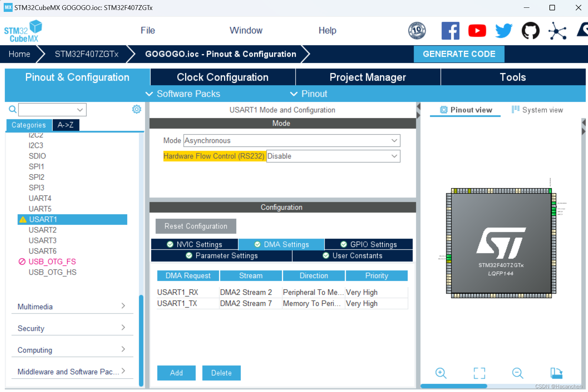Open GPIO Settings tab
Image resolution: width=588 pixels, height=392 pixels.
[x=369, y=244]
